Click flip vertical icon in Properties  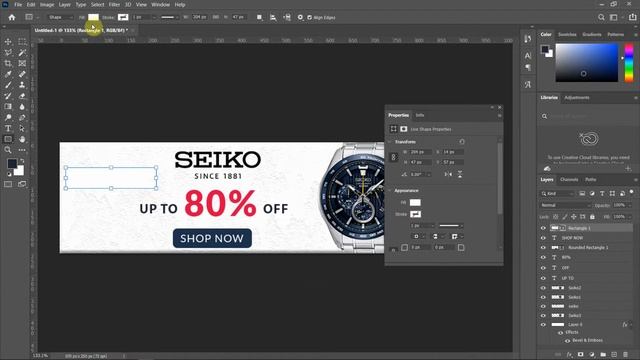coord(460,174)
